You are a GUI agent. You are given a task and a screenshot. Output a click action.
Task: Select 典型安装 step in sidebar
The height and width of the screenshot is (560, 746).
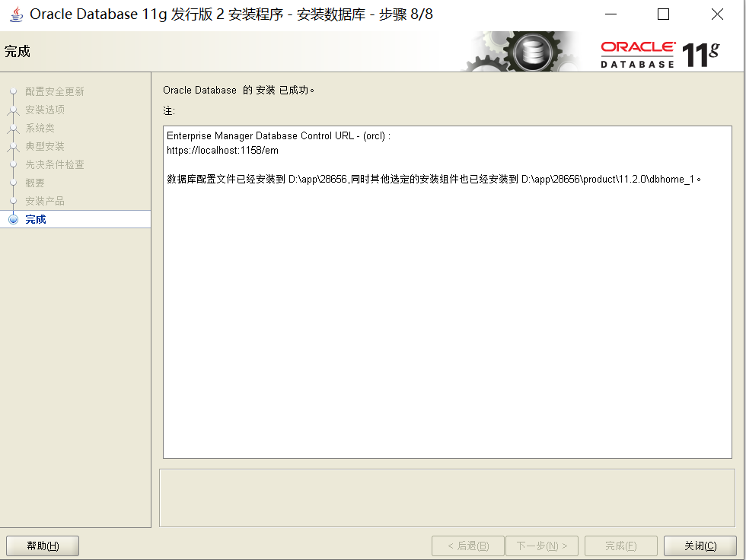pos(45,146)
